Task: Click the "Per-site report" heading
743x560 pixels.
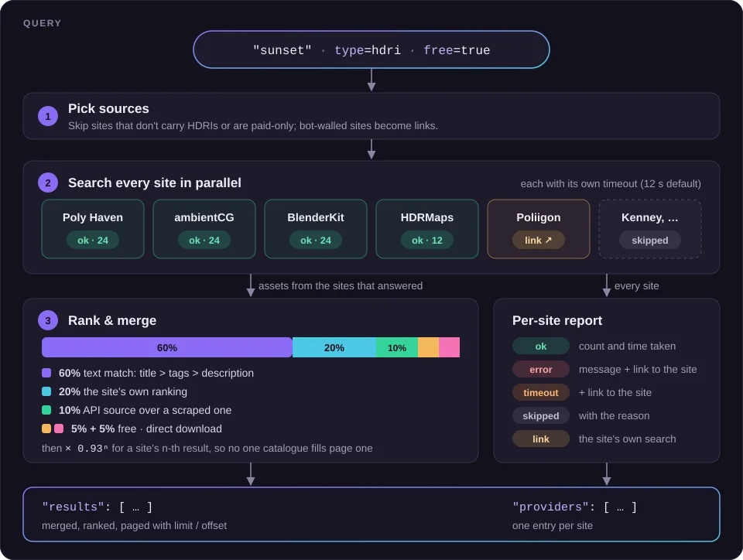Action: click(x=557, y=320)
